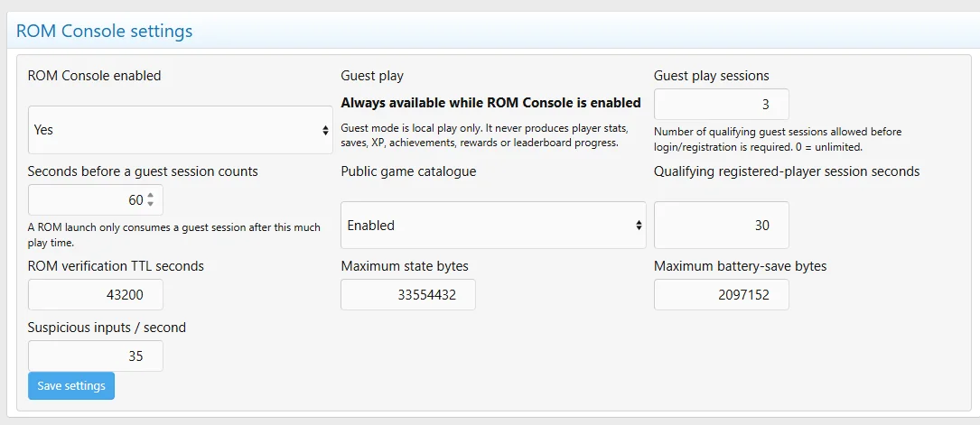
Task: Decrease seconds before guest session counts
Action: coord(150,204)
